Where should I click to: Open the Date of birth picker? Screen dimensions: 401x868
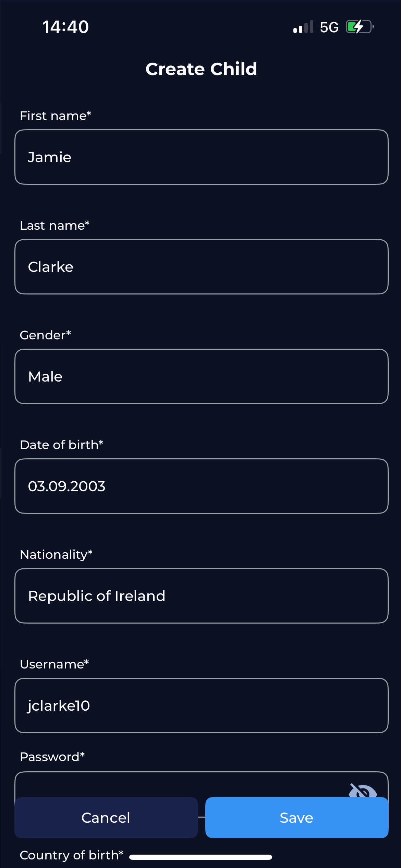point(202,486)
